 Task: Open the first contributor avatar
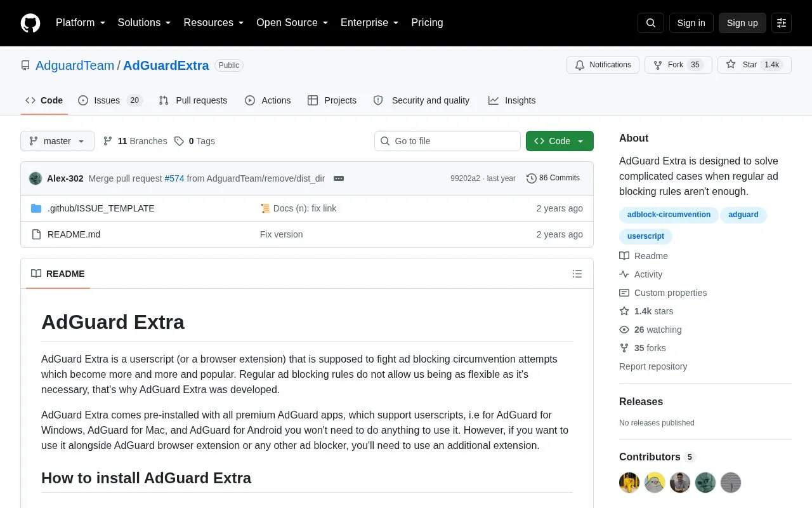point(629,483)
